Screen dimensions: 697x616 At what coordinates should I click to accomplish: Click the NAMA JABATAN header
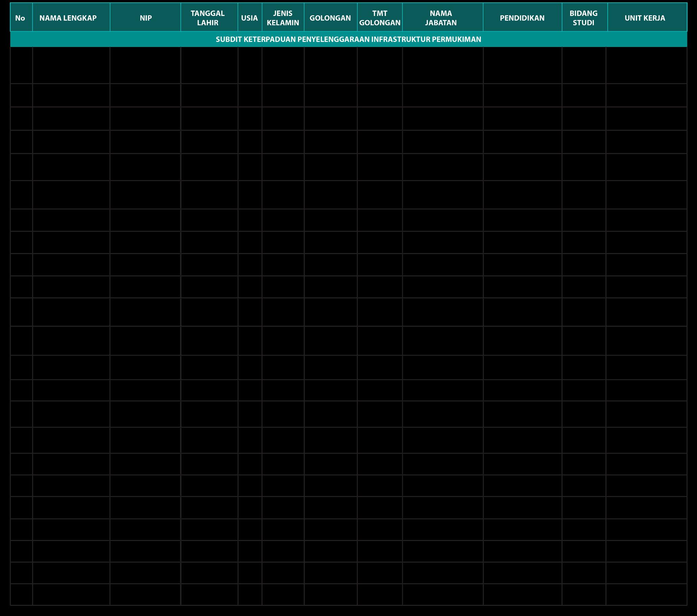coord(443,17)
